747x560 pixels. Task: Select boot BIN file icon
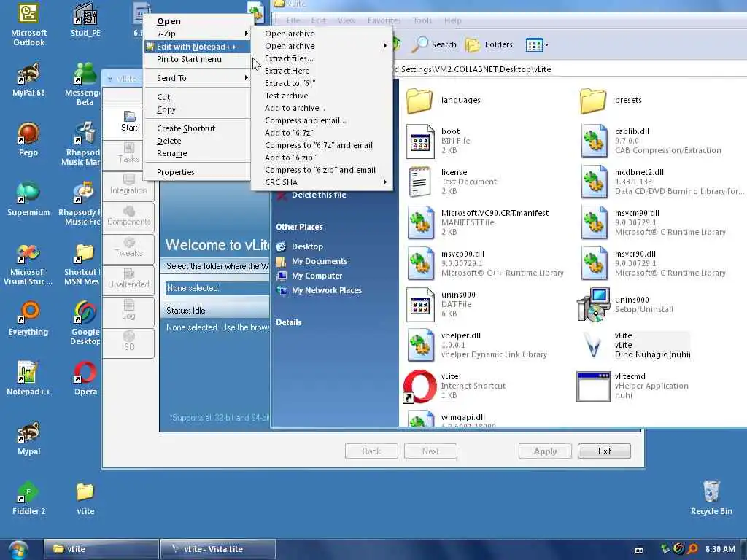click(x=421, y=141)
